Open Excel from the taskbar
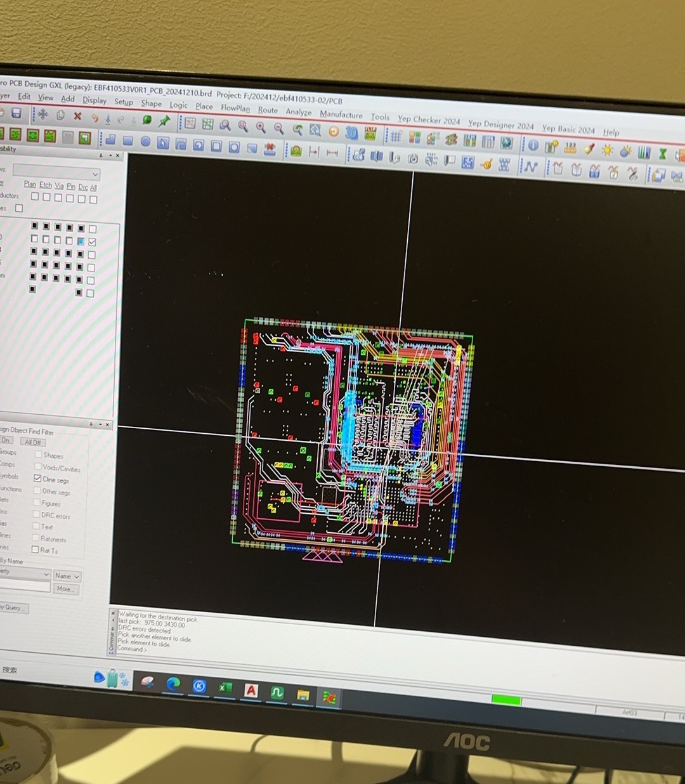This screenshot has height=784, width=685. pyautogui.click(x=225, y=687)
